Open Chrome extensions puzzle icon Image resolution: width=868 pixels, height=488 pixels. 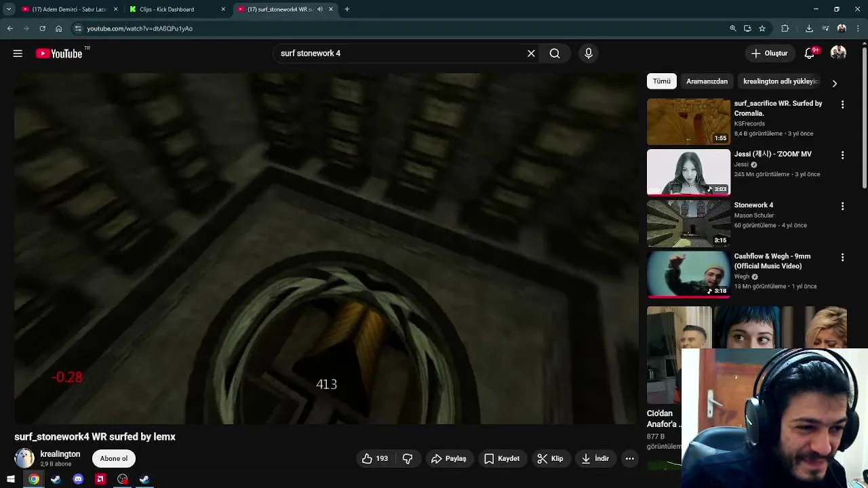tap(785, 28)
